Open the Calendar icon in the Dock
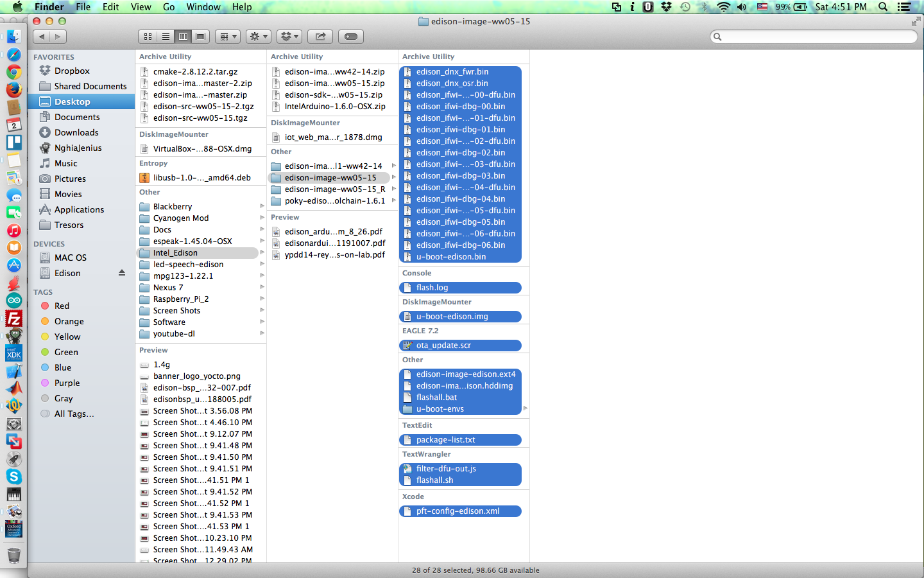The height and width of the screenshot is (578, 924). point(13,125)
